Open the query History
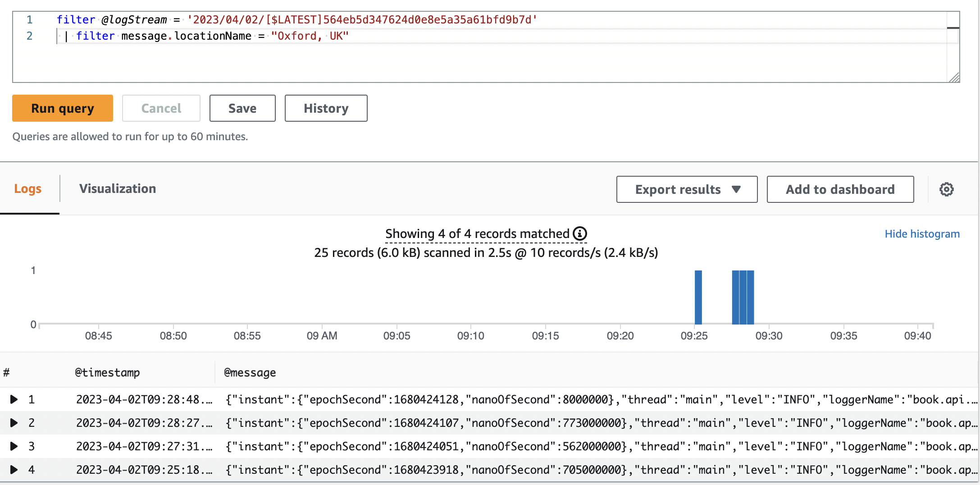This screenshot has height=485, width=980. [x=326, y=108]
